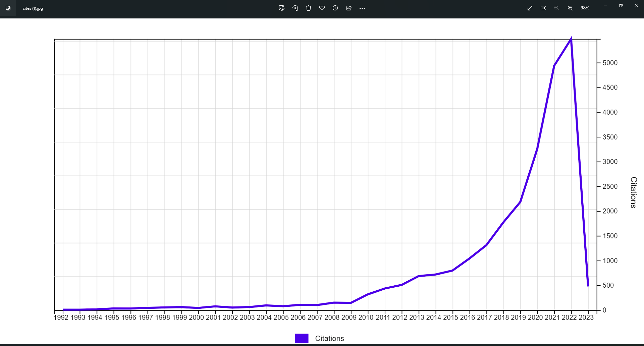Image resolution: width=644 pixels, height=346 pixels.
Task: Click the 2022 peak on the line
Action: [571, 39]
